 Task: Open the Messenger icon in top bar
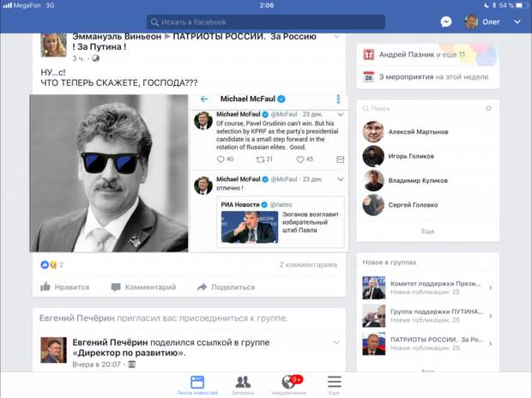[x=446, y=22]
